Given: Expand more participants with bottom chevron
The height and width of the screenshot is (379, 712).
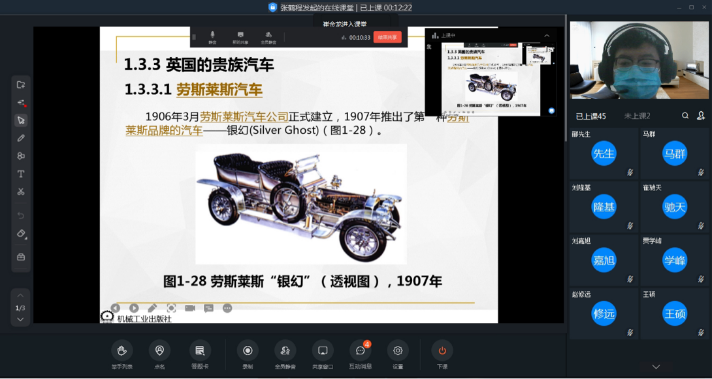Looking at the screenshot, I should (656, 366).
